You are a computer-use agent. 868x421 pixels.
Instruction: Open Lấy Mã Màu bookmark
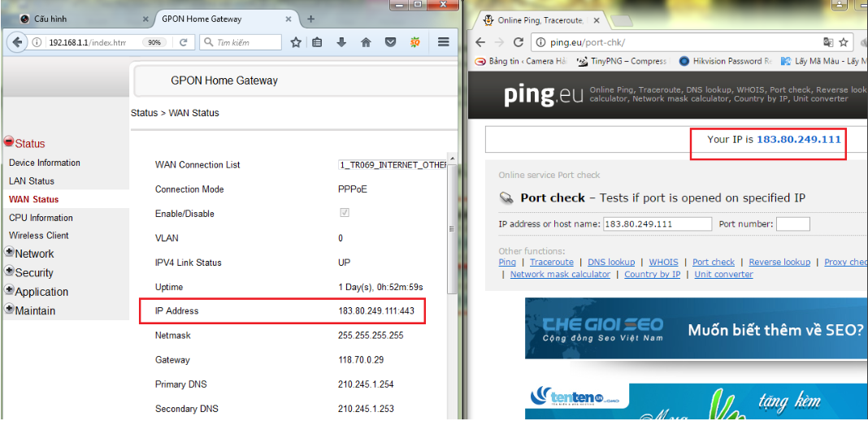[824, 61]
